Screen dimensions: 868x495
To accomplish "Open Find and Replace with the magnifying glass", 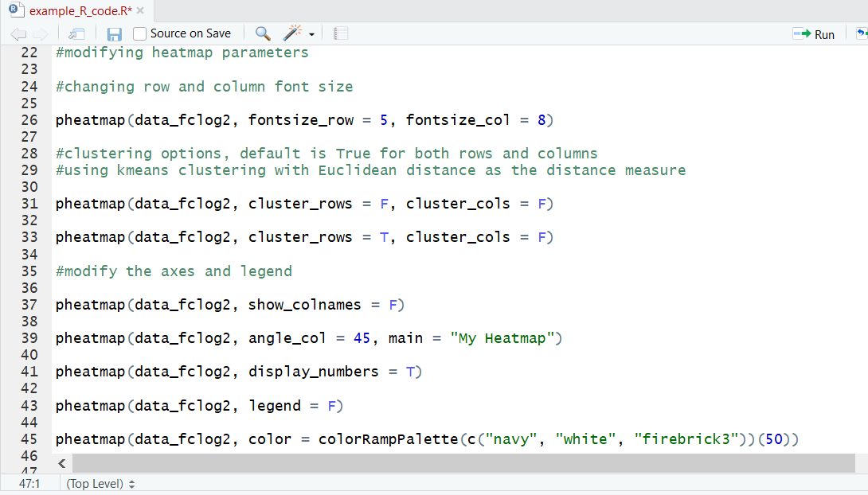I will pos(261,33).
